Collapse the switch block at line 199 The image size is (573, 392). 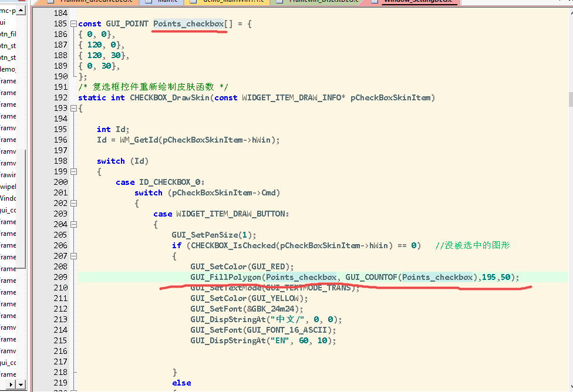[73, 172]
